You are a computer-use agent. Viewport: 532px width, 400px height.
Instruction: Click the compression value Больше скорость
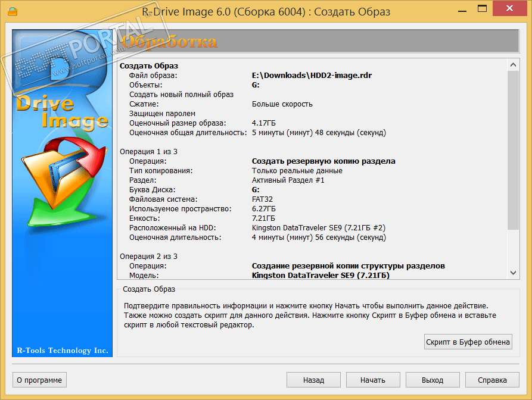(282, 104)
